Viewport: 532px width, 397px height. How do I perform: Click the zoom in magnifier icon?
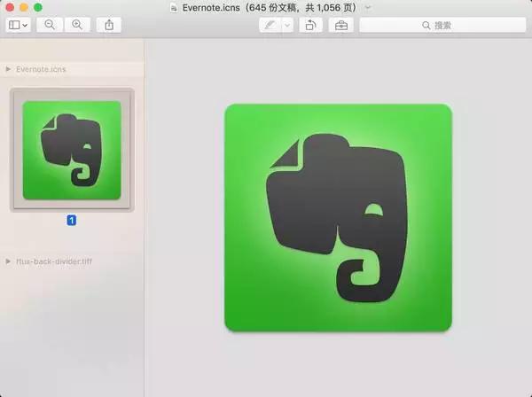(77, 25)
